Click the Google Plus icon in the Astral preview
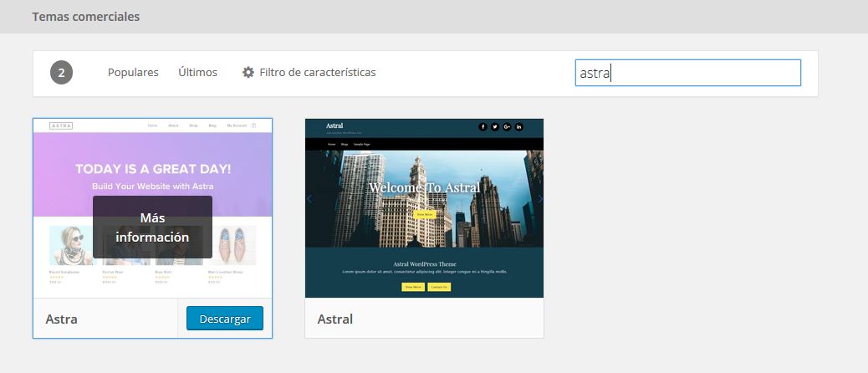Screen dimensions: 868x373 pos(507,127)
